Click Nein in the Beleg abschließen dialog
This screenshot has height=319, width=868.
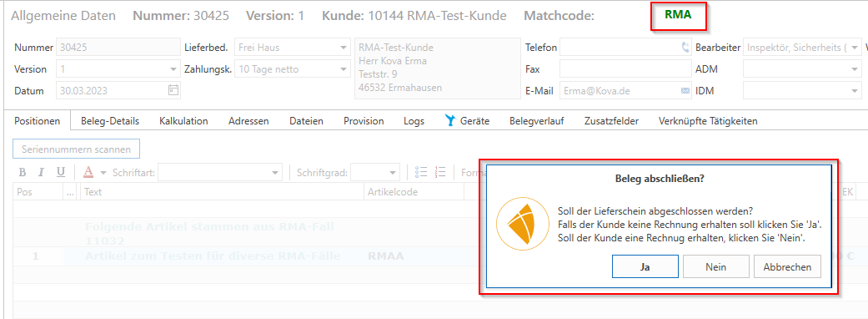point(715,267)
